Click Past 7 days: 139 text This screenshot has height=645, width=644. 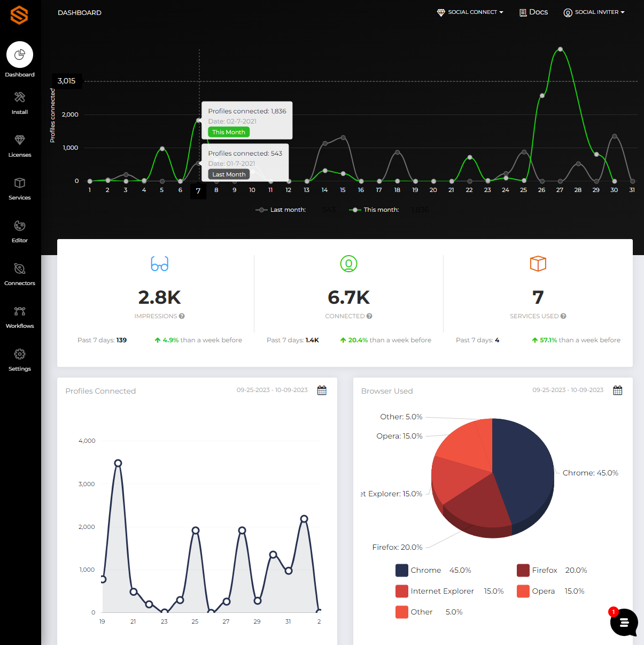pos(102,340)
